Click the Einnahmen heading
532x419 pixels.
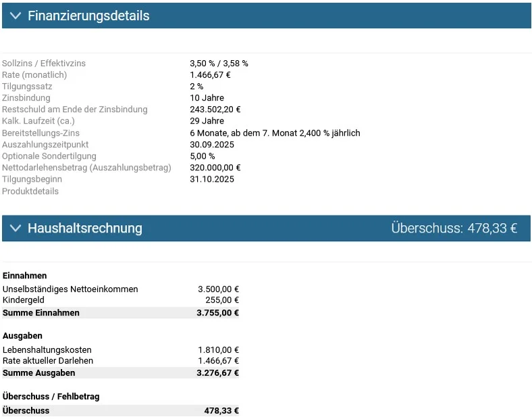coord(25,275)
